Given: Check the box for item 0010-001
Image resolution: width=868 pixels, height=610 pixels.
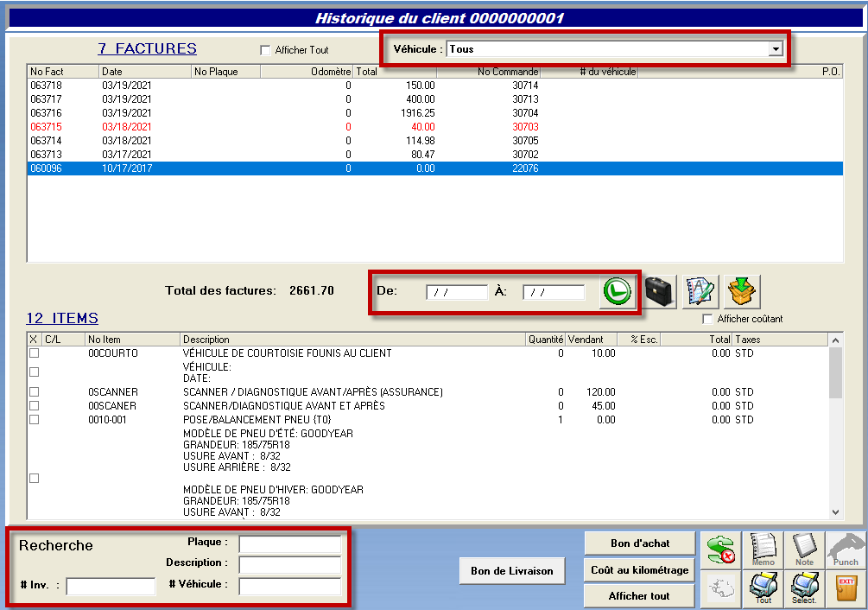Looking at the screenshot, I should (35, 420).
